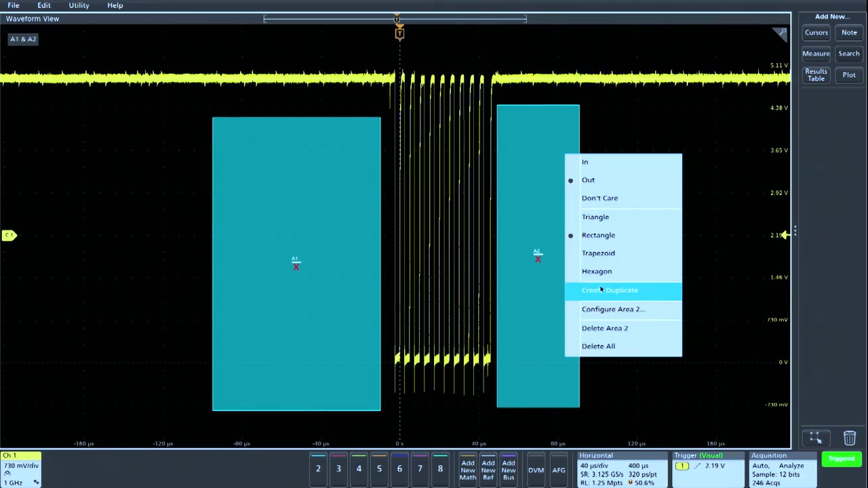
Task: Turn on channel 3
Action: [x=338, y=468]
